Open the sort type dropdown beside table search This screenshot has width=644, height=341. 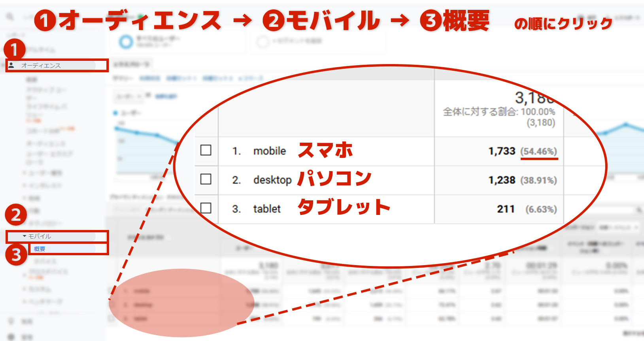617,227
